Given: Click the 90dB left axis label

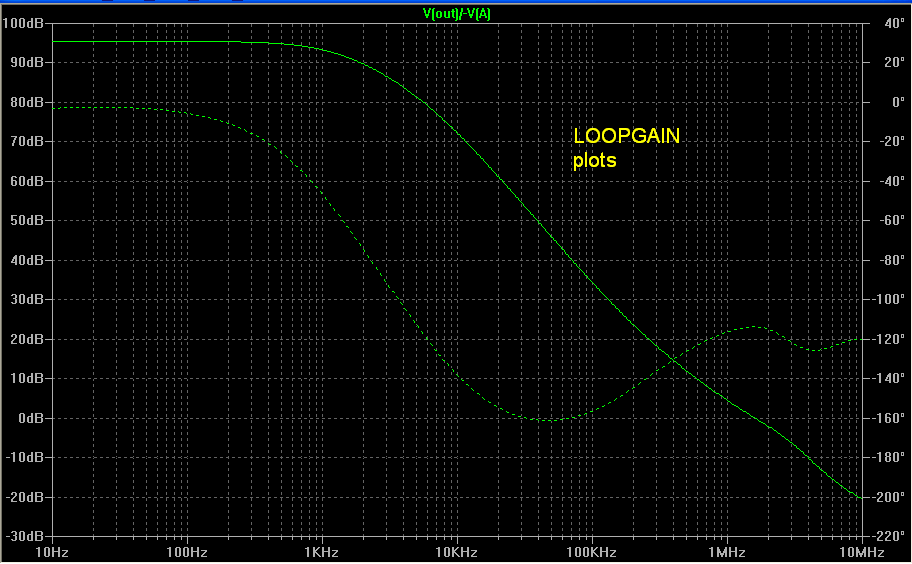Looking at the screenshot, I should [x=27, y=62].
